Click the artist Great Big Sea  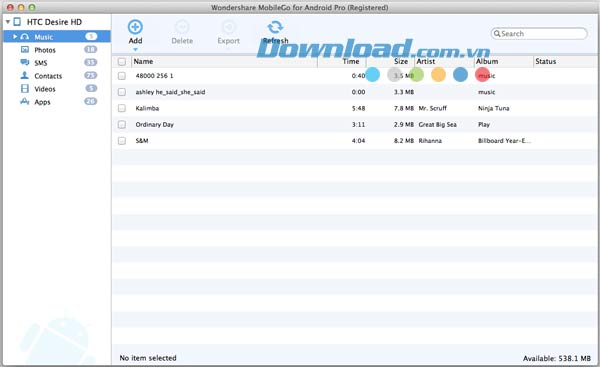point(437,124)
